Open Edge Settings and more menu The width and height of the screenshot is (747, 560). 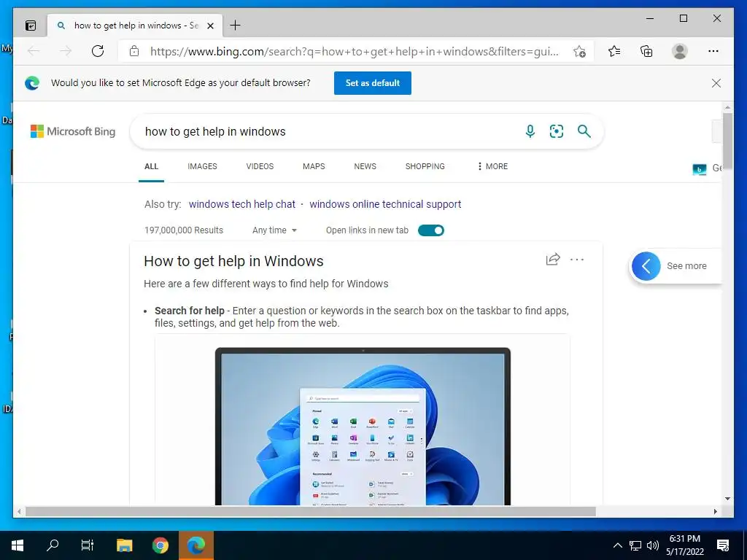[713, 51]
